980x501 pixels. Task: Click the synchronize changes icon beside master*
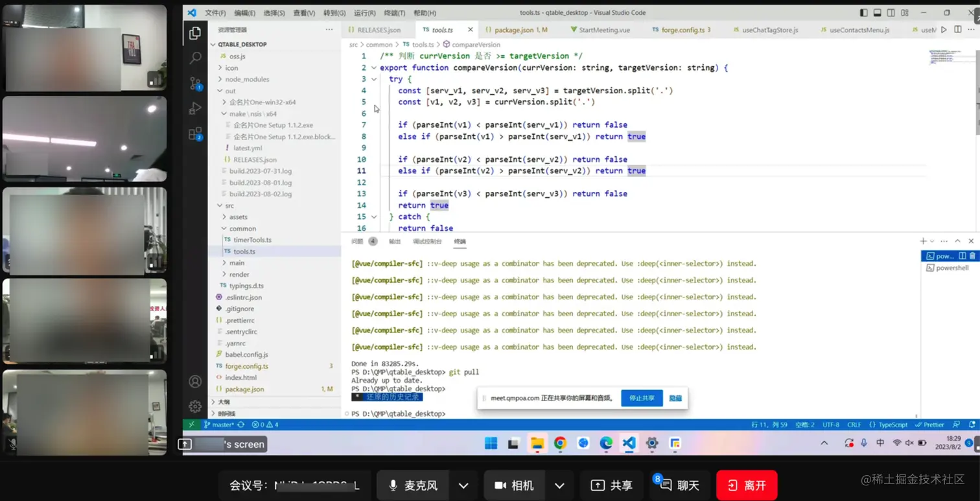[241, 425]
